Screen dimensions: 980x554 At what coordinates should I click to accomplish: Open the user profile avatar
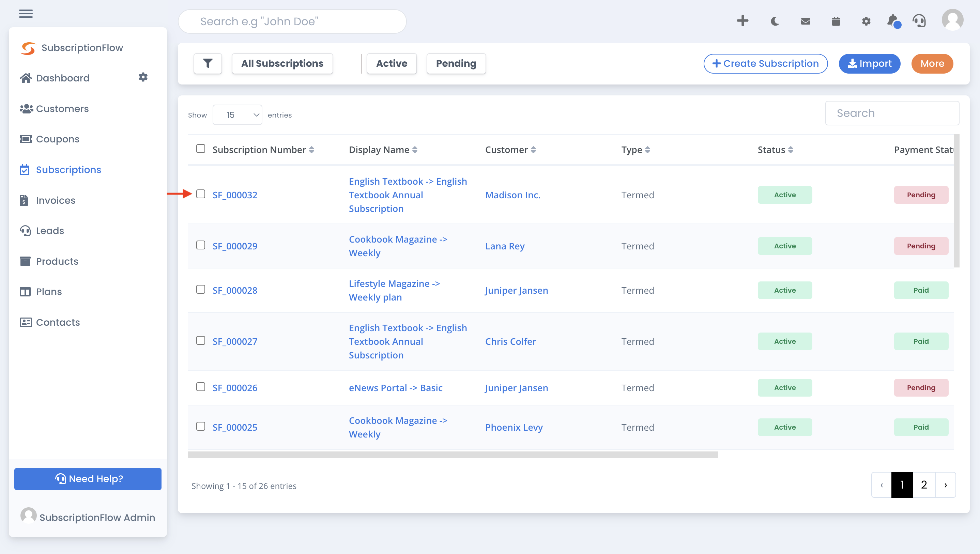tap(952, 20)
